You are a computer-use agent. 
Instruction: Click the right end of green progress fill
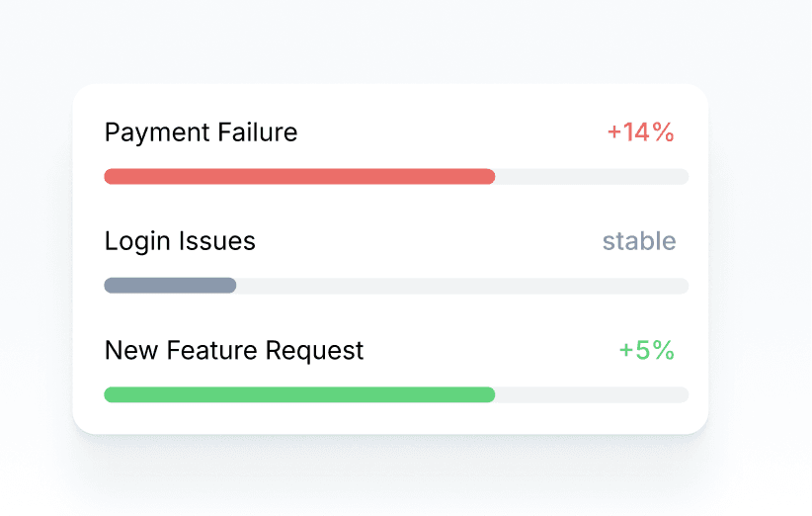pyautogui.click(x=489, y=394)
